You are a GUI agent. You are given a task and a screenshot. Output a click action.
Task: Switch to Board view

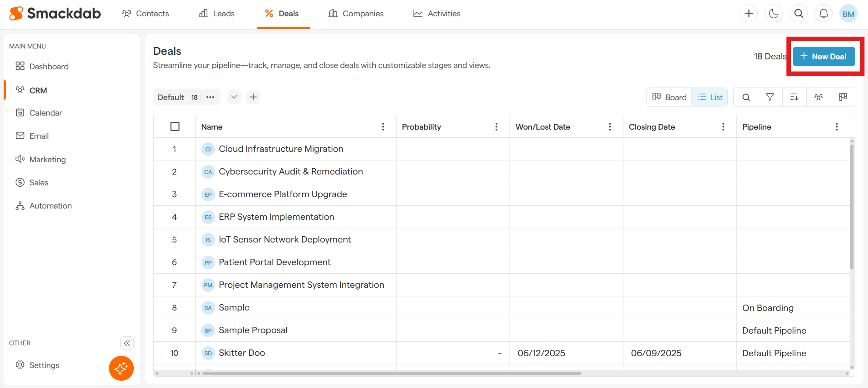point(669,97)
